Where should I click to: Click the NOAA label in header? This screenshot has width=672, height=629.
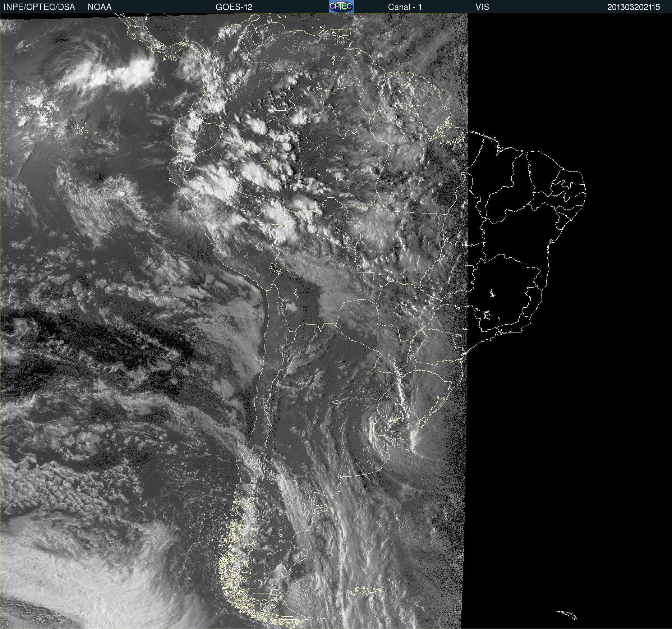[100, 7]
